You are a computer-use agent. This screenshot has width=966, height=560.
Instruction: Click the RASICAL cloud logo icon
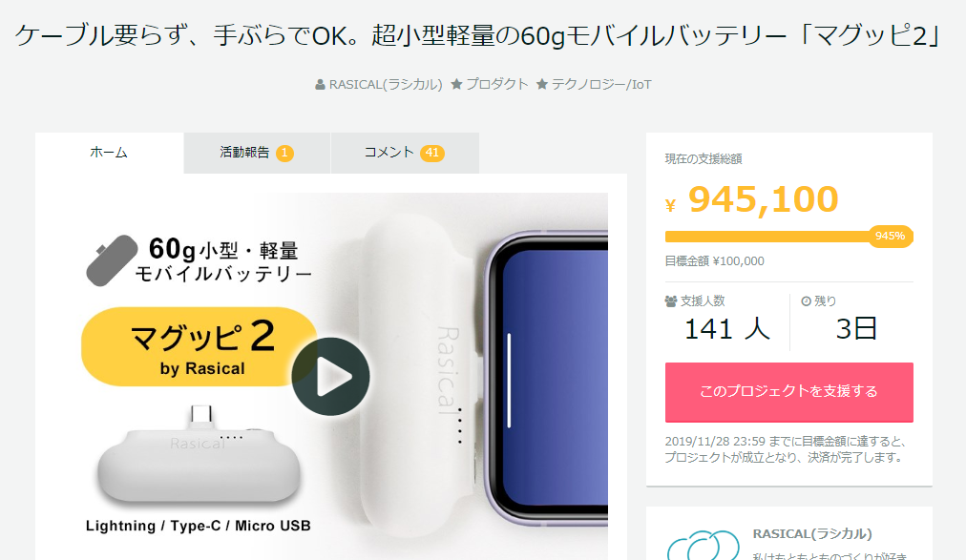coord(703,544)
